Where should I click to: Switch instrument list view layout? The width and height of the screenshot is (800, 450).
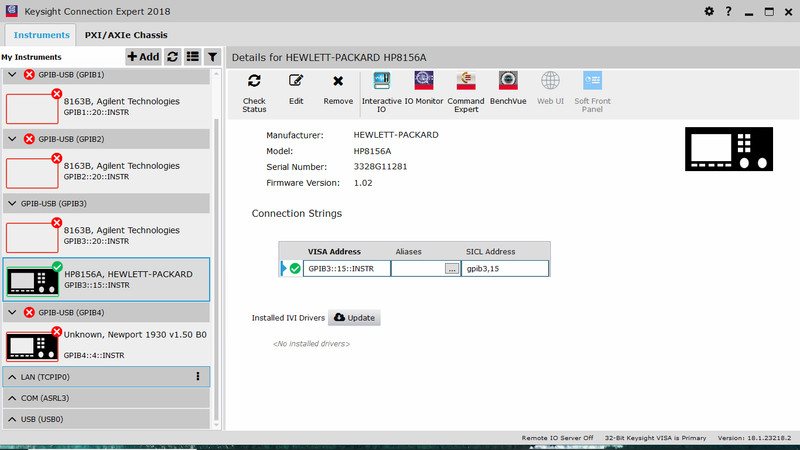192,57
